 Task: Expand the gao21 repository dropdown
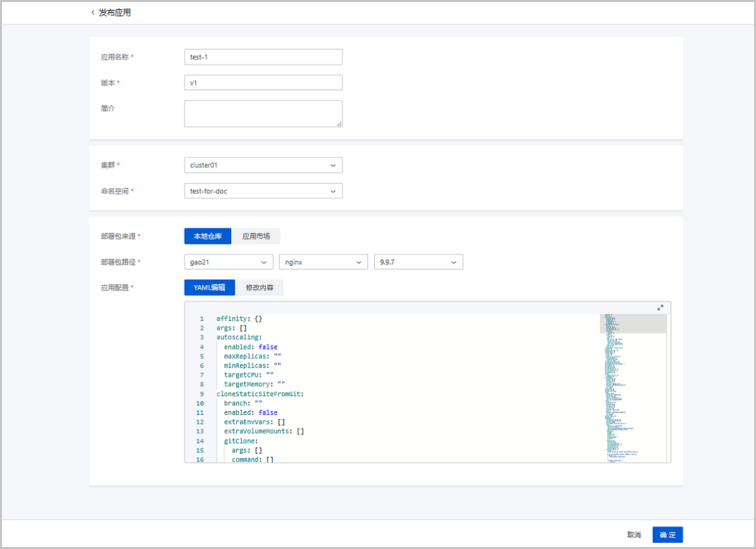tap(228, 262)
